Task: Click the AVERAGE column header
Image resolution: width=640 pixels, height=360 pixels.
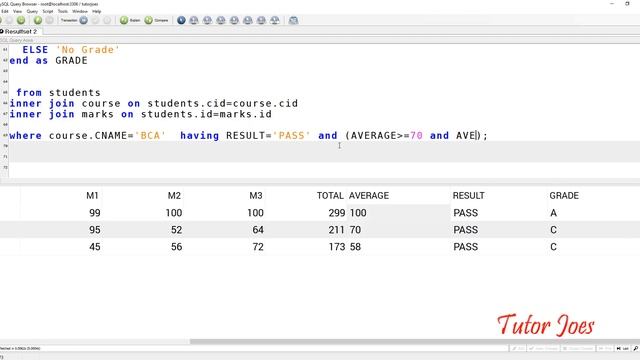Action: tap(369, 196)
